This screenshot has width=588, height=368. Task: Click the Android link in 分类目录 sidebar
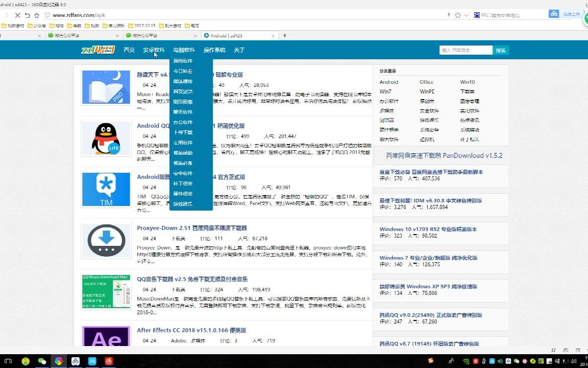pos(388,82)
